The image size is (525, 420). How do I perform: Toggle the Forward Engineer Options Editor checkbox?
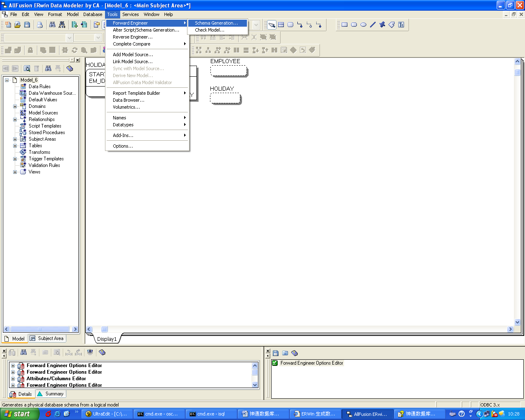tap(275, 363)
